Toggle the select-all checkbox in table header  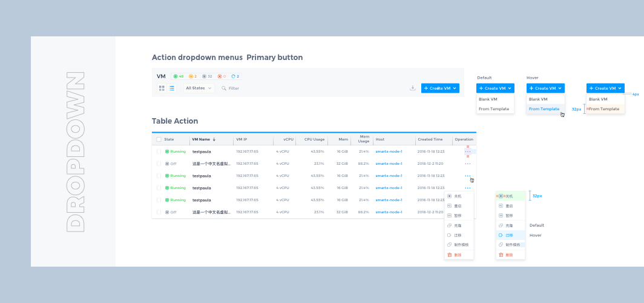point(159,139)
